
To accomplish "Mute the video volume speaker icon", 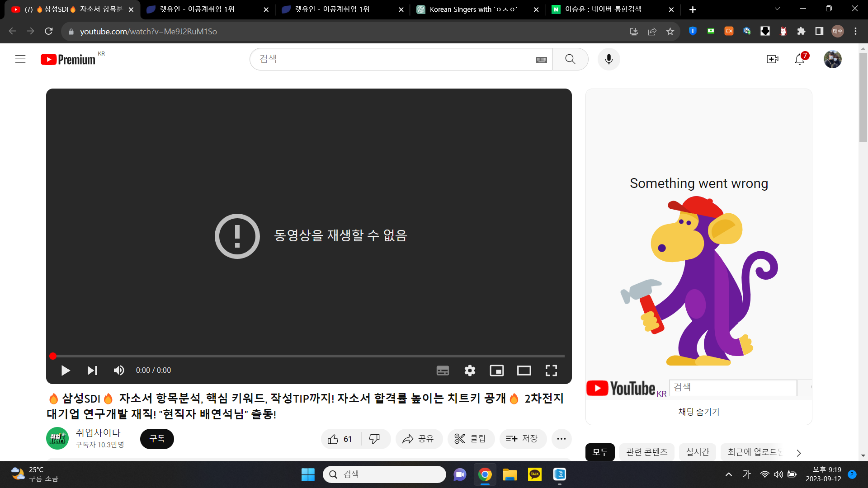I will (118, 371).
